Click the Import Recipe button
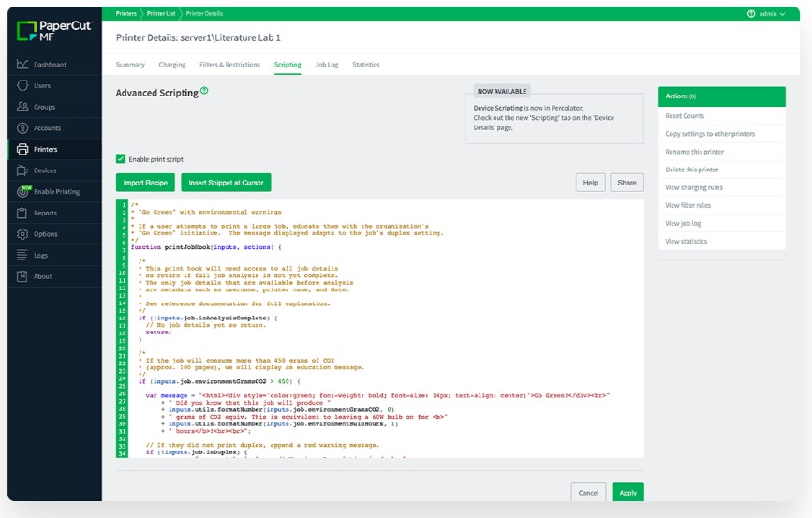The width and height of the screenshot is (812, 518). (x=146, y=183)
